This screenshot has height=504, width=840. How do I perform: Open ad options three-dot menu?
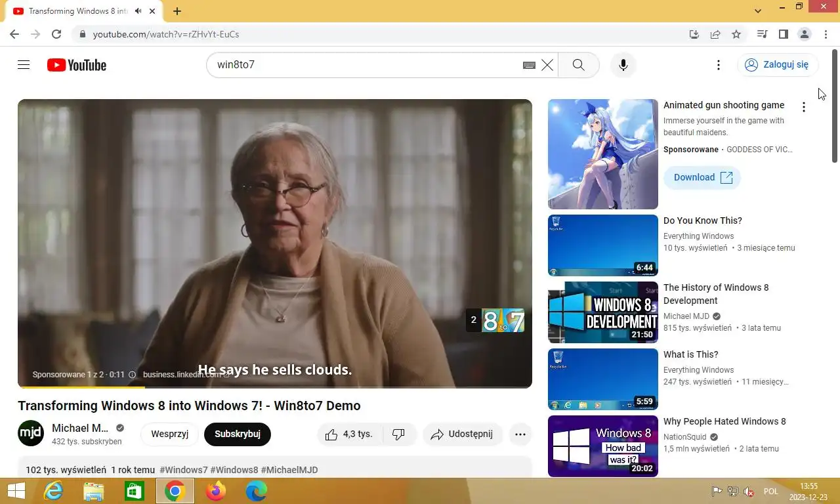pos(803,107)
